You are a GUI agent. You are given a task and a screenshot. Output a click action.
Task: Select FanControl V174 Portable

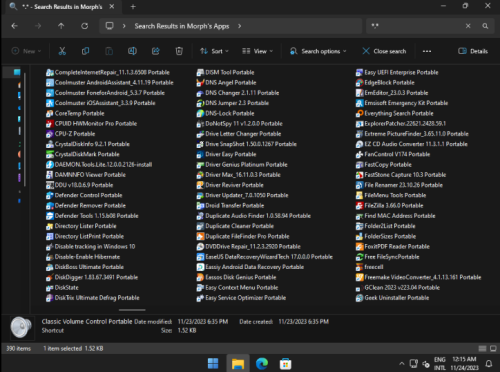pyautogui.click(x=393, y=154)
